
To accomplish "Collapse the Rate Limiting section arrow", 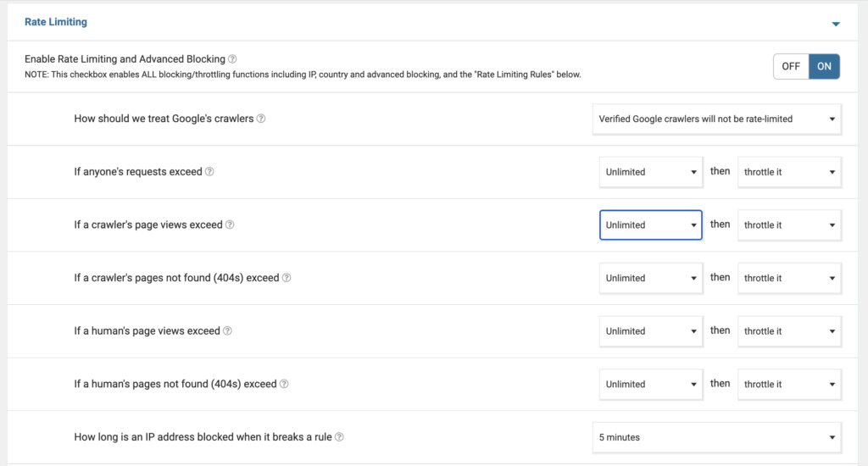I will 836,24.
